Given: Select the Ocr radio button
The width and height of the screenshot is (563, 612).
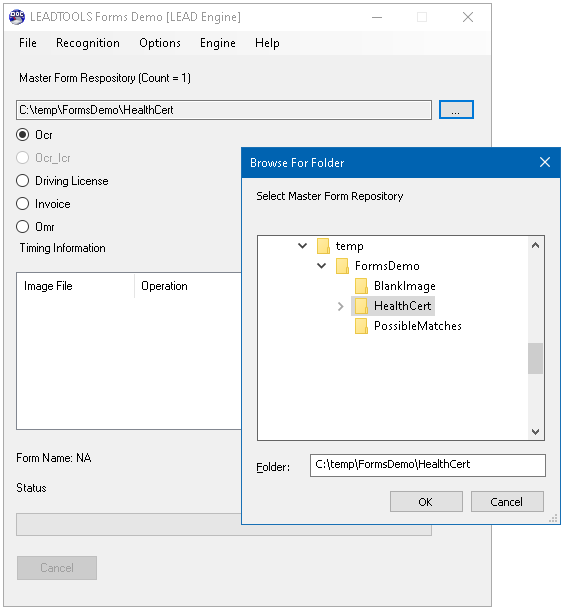Looking at the screenshot, I should pyautogui.click(x=22, y=135).
